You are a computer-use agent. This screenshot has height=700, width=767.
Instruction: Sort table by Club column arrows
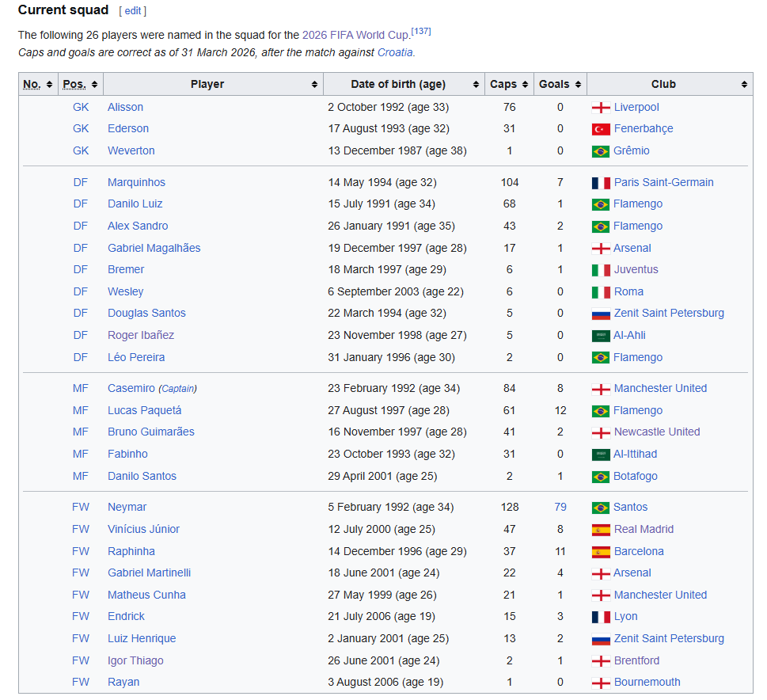(744, 85)
